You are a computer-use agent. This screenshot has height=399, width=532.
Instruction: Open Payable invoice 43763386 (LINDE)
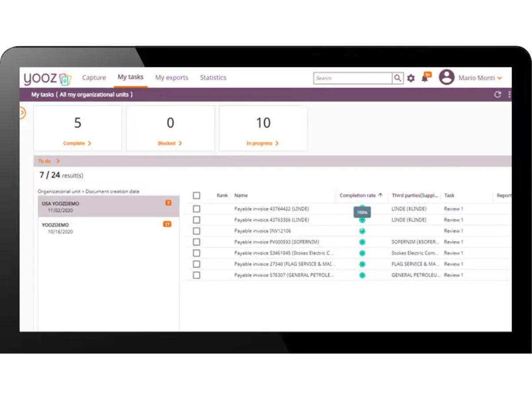click(271, 220)
